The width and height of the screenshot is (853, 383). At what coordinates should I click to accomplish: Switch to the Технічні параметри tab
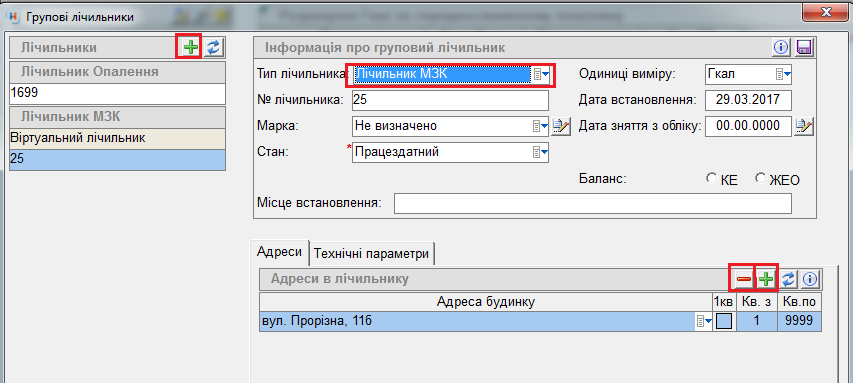click(x=372, y=254)
